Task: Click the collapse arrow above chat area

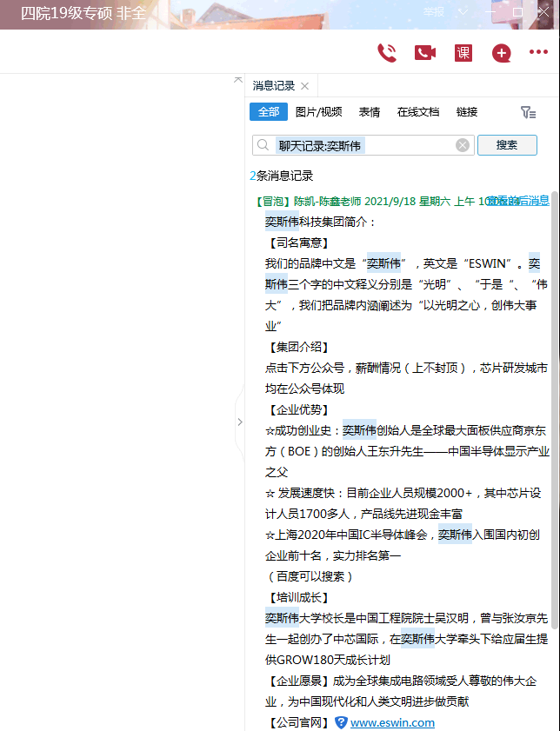Action: 237,80
